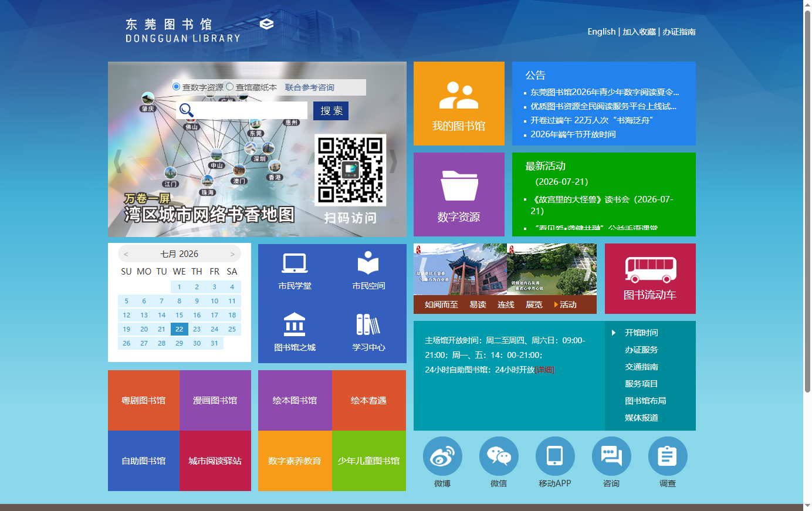Screen dimensions: 812x511
Task: Select July 22 in the calendar
Action: (180, 329)
